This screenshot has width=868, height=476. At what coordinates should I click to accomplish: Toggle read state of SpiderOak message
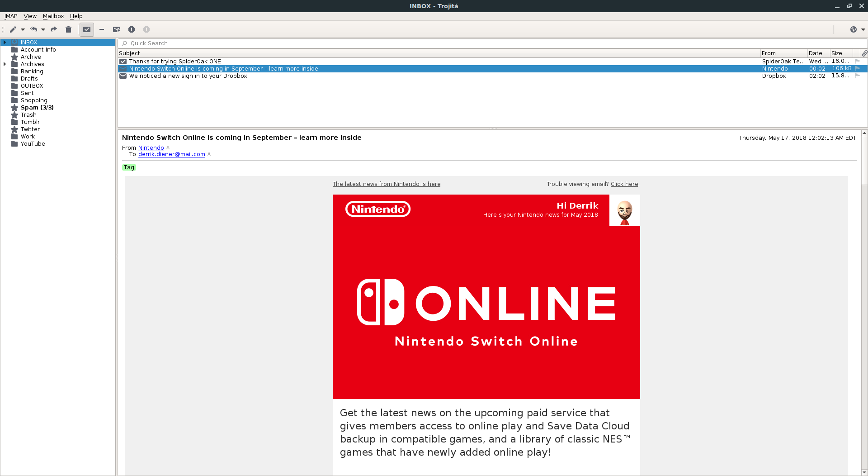click(x=123, y=62)
